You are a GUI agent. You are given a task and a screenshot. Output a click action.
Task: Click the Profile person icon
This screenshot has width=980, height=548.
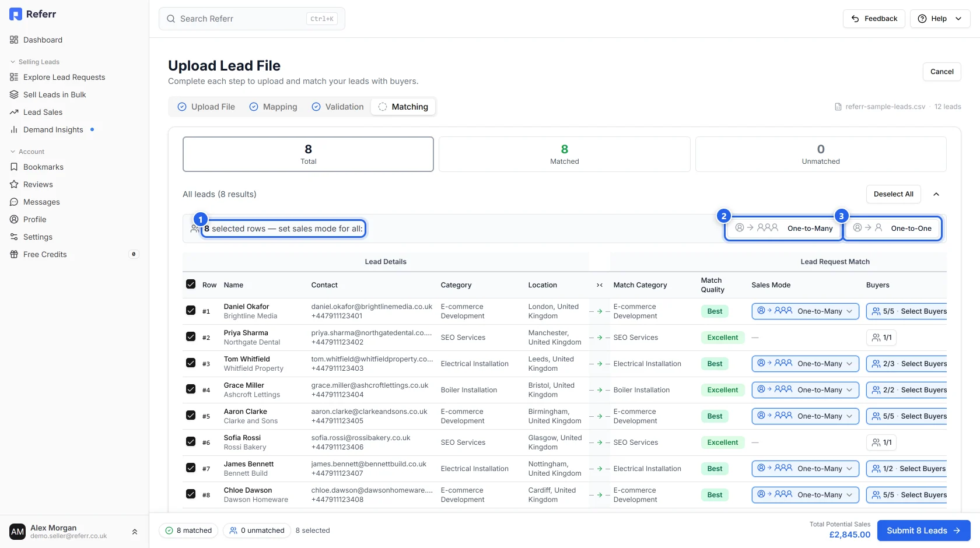tap(14, 219)
